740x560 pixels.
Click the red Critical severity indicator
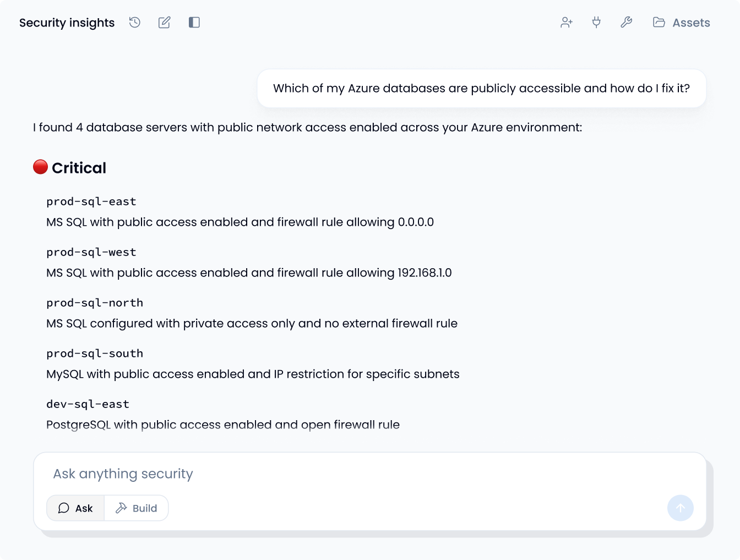(x=40, y=167)
